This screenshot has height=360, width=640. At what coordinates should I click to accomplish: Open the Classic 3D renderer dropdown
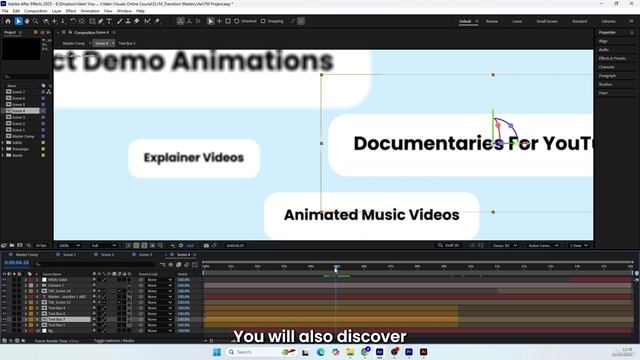[x=505, y=245]
